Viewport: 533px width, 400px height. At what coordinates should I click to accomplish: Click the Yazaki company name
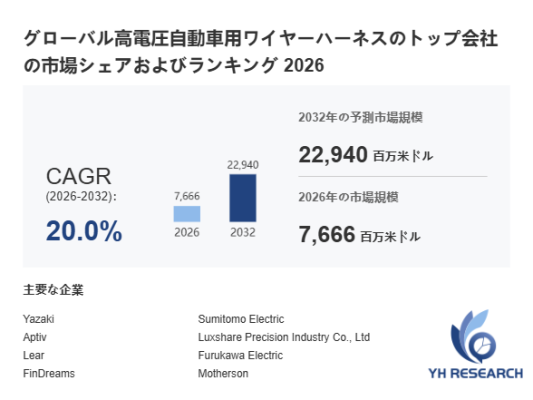pyautogui.click(x=38, y=319)
